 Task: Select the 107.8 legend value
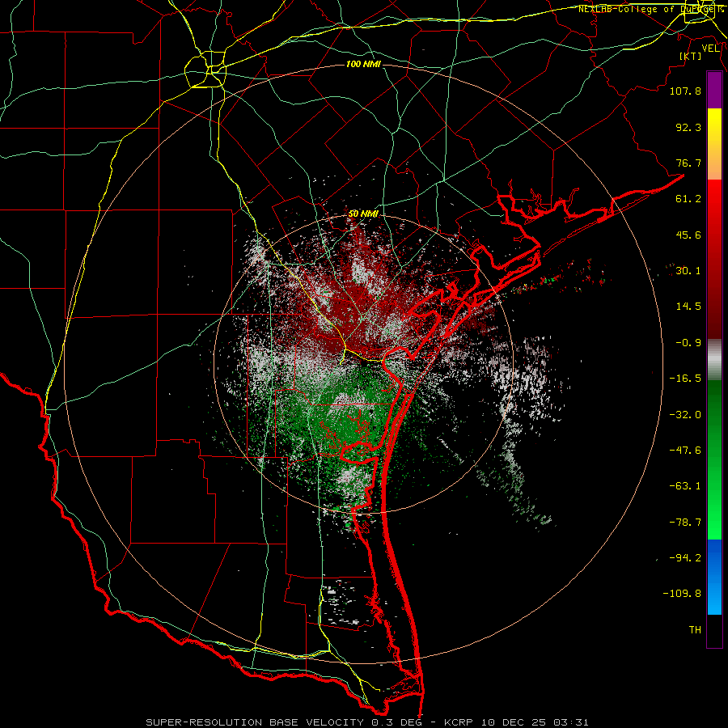click(x=685, y=91)
